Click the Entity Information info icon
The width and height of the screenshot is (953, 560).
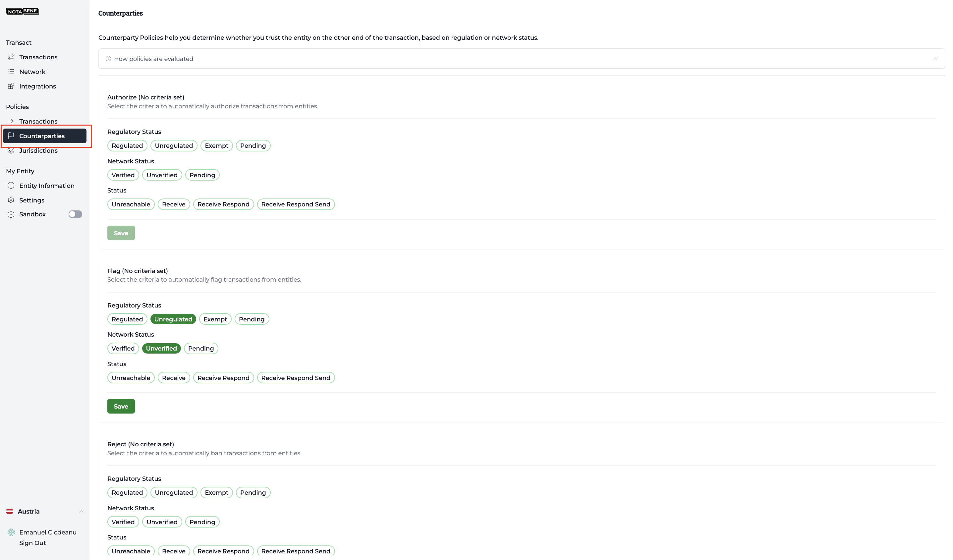click(x=11, y=185)
